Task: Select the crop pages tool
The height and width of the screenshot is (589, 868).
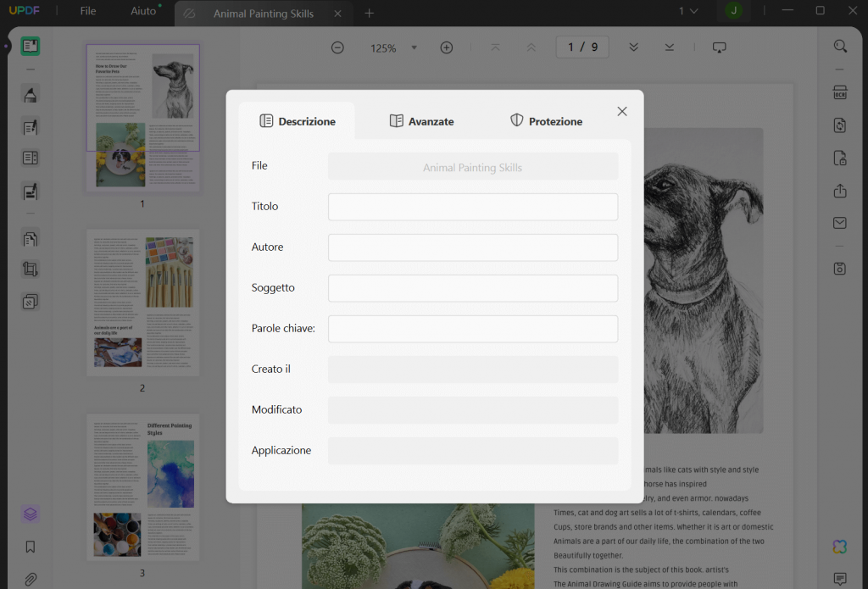Action: [x=31, y=269]
